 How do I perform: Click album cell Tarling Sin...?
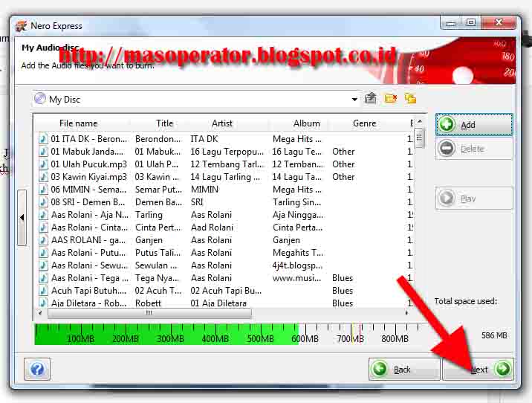[297, 202]
